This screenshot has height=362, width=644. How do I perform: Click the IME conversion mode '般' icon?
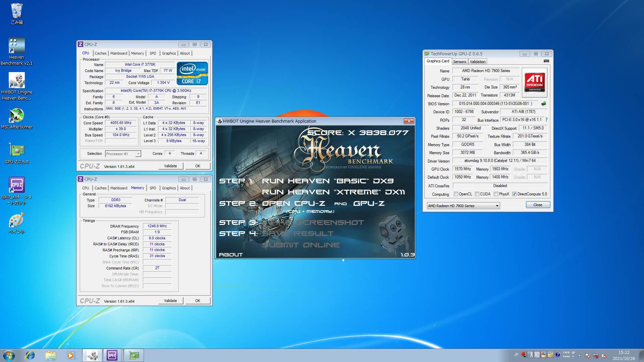[x=537, y=355]
